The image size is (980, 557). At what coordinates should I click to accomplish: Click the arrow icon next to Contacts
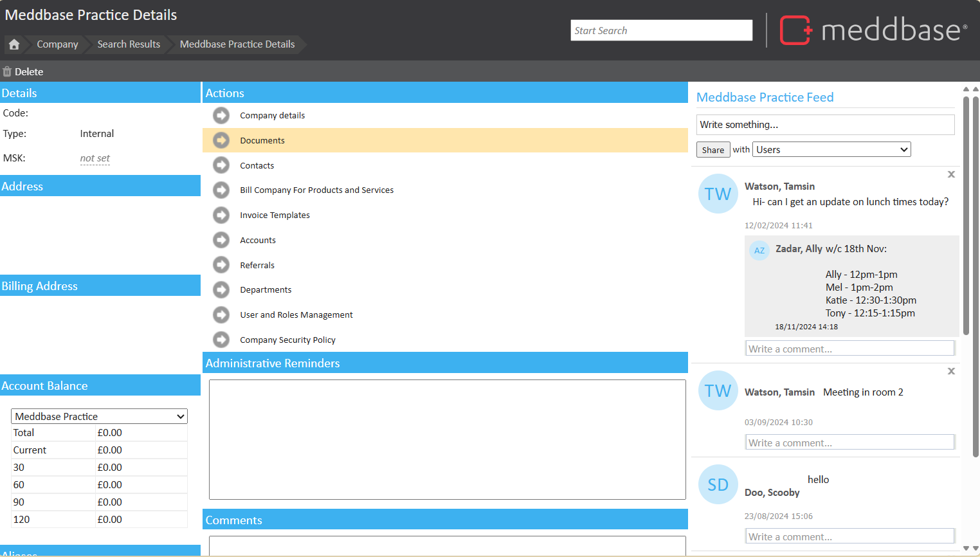(221, 165)
